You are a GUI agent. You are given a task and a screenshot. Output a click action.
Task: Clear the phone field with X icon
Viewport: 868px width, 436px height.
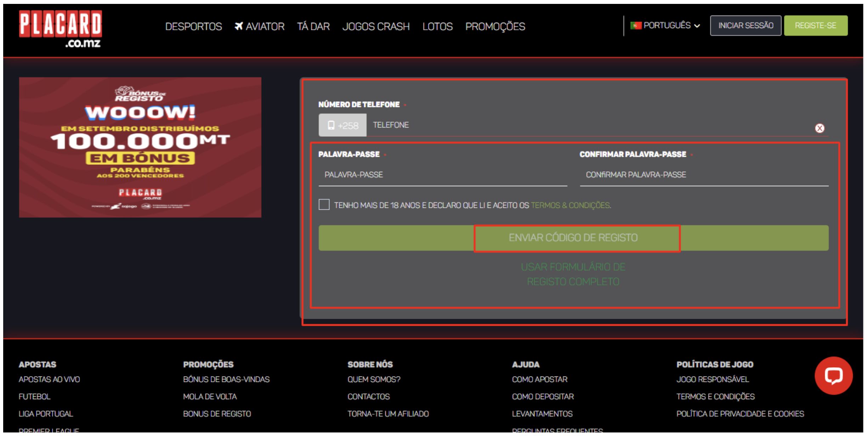819,128
